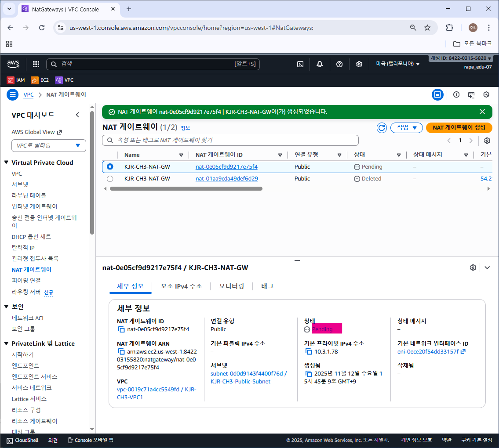
Task: Switch to the 모니터링 tab
Action: [231, 286]
